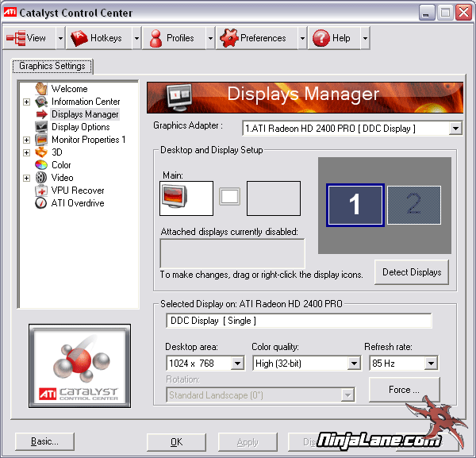This screenshot has height=458, width=476.
Task: Open the Preferences dropdown arrow
Action: click(x=302, y=38)
